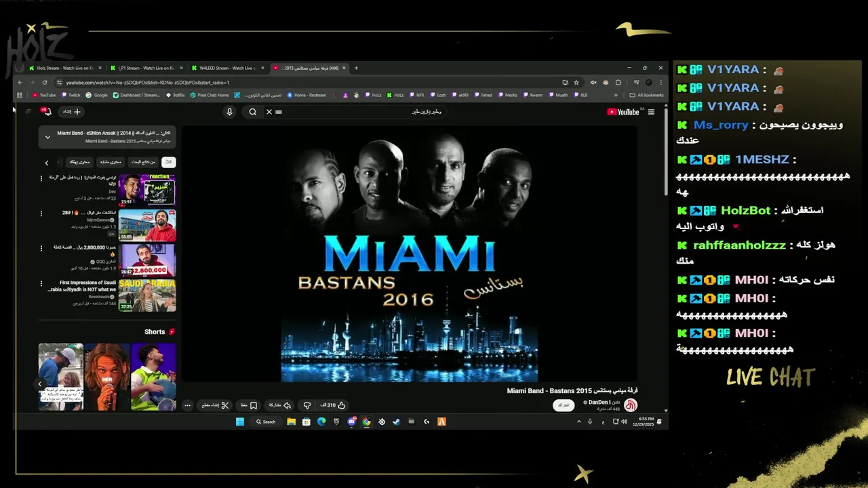Switch to the W4LEED Stream tab
The height and width of the screenshot is (488, 868).
[228, 68]
